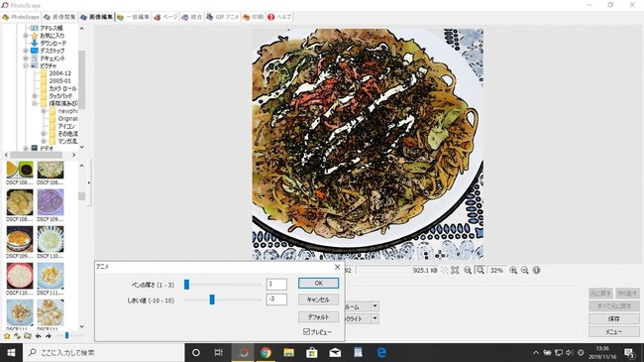The height and width of the screenshot is (362, 644).
Task: Open the image info icon
Action: pos(536,271)
